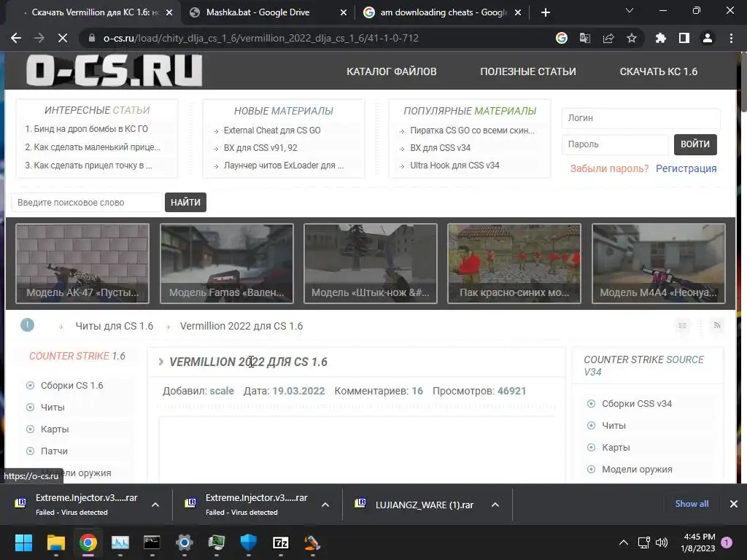
Task: Open ПОЛЕЗНЫЕ СТАТЬИ menu
Action: 528,71
